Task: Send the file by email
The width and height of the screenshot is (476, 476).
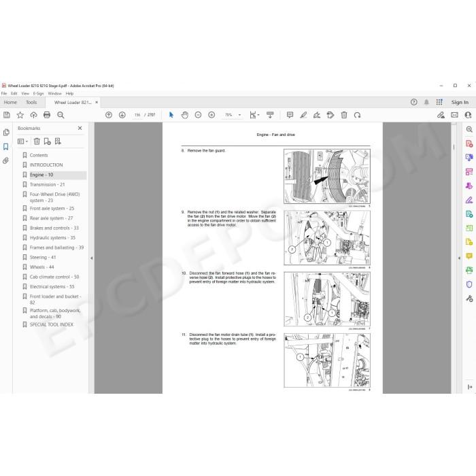Action: tap(454, 115)
